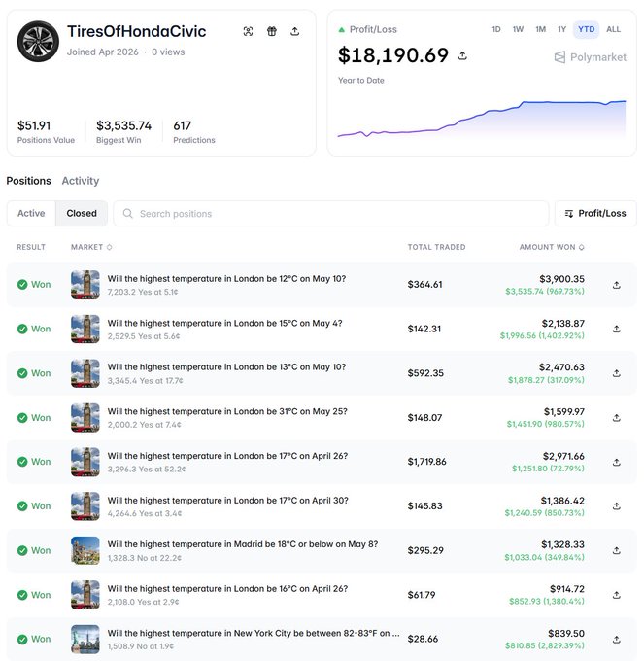Open market London 15°C on May 4

[x=225, y=323]
